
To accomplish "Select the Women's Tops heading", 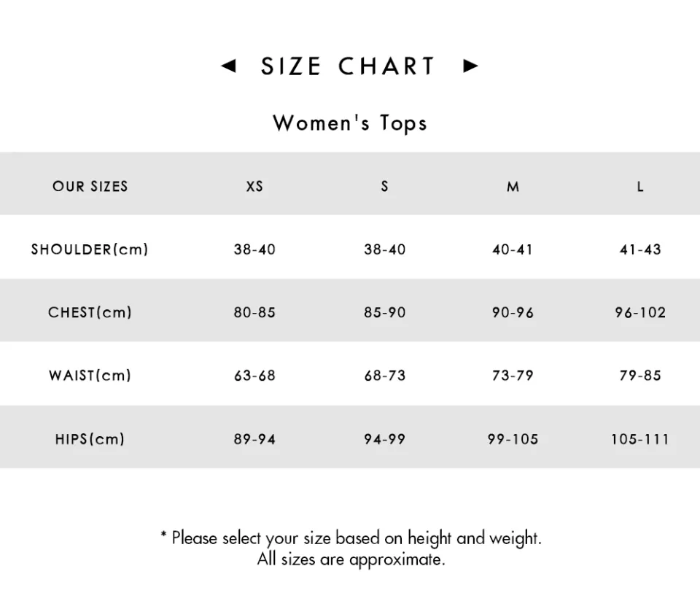I will 350,123.
